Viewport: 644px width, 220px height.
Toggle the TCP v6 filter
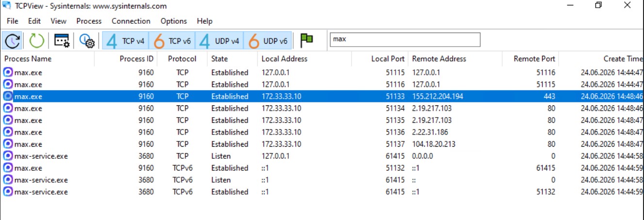[172, 41]
